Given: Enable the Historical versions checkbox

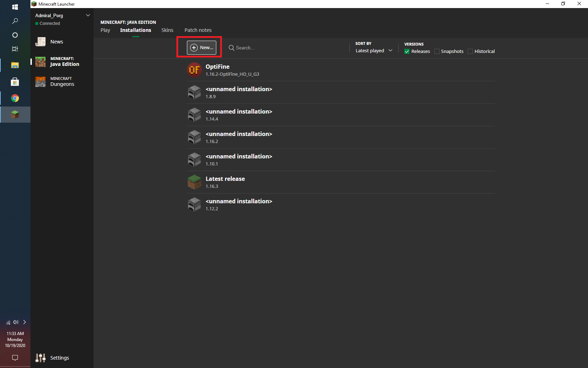Looking at the screenshot, I should [470, 51].
